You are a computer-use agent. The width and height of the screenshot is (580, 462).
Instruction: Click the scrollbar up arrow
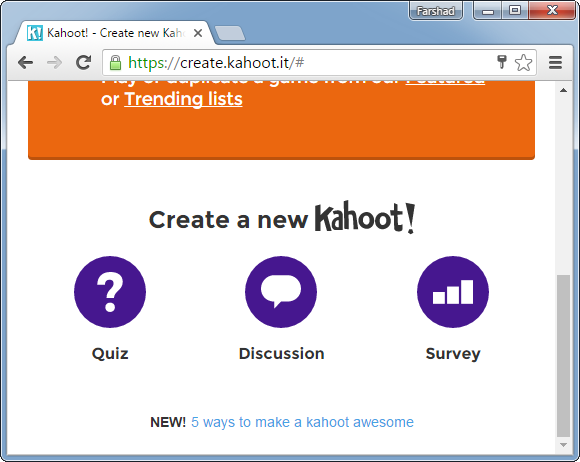pyautogui.click(x=563, y=90)
